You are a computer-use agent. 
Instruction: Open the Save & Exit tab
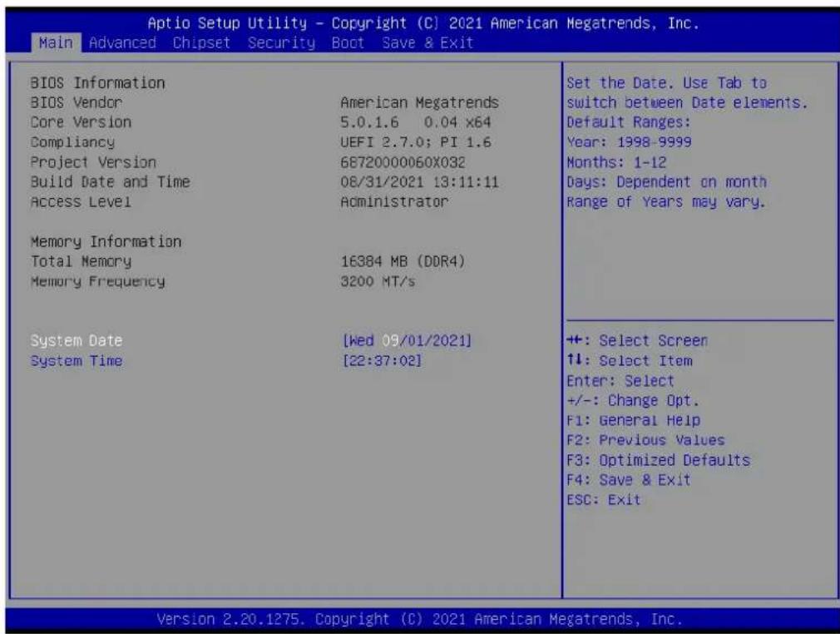click(427, 43)
